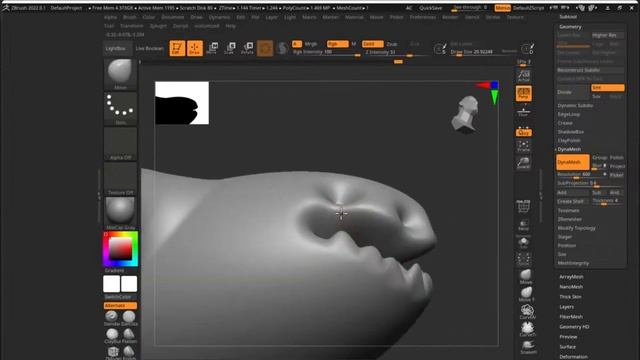Open the LightBox button
This screenshot has height=360, width=640.
tap(118, 48)
